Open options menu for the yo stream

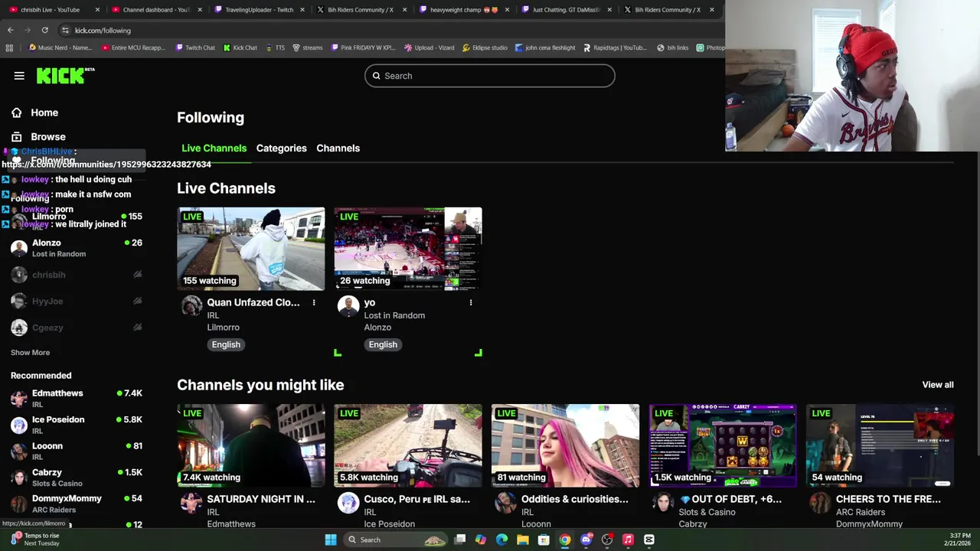(x=471, y=303)
